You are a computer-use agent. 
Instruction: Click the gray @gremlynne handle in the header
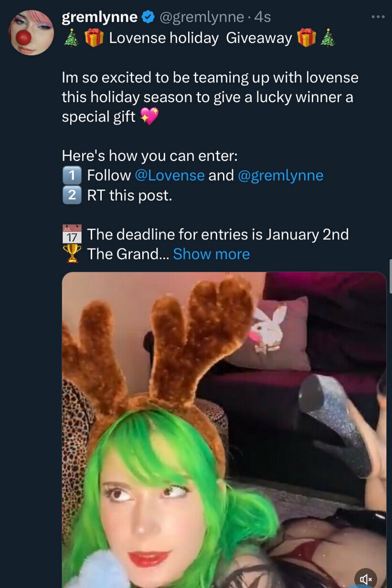[x=202, y=18]
